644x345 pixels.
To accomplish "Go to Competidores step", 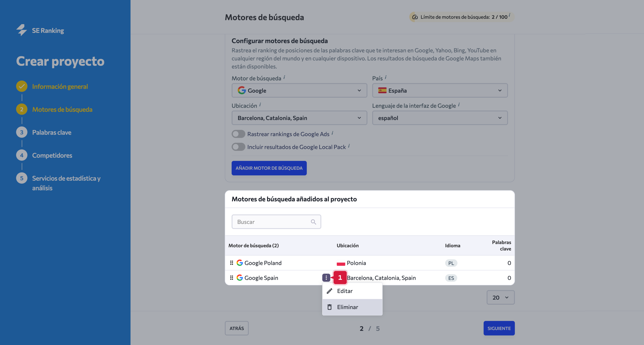I will [52, 156].
